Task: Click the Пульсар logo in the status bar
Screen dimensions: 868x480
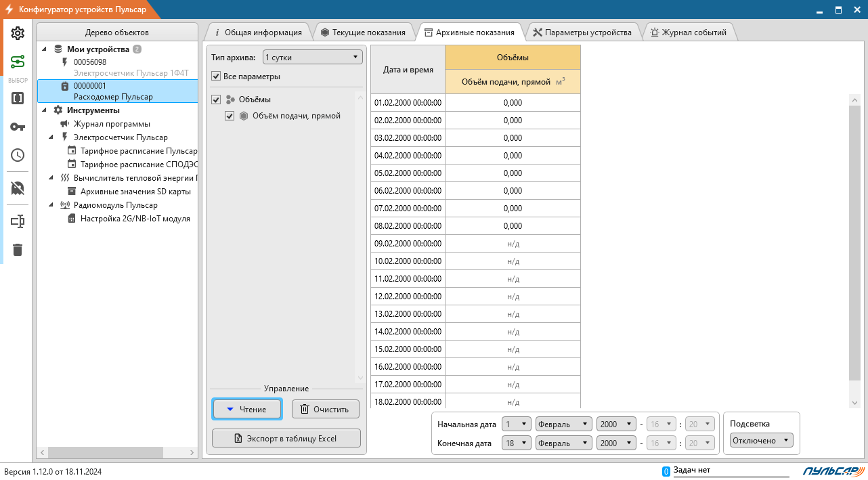Action: click(x=833, y=471)
